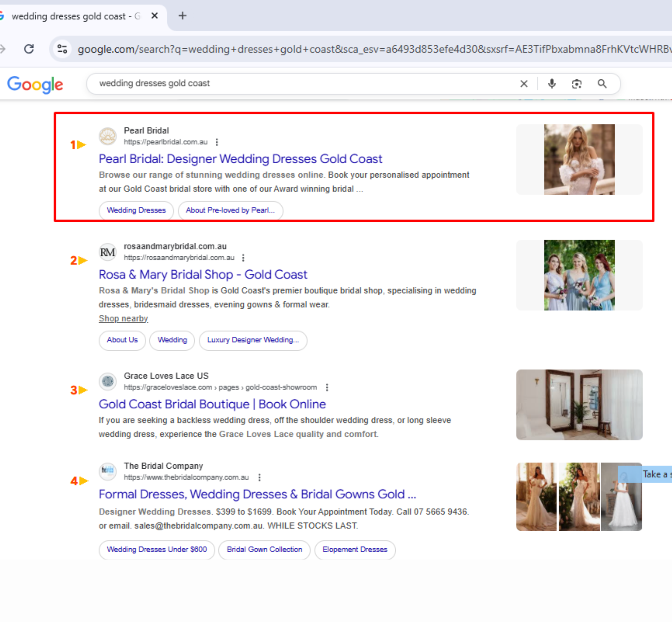Clear the search box with X icon
Screen dimensions: 672x622
point(524,84)
